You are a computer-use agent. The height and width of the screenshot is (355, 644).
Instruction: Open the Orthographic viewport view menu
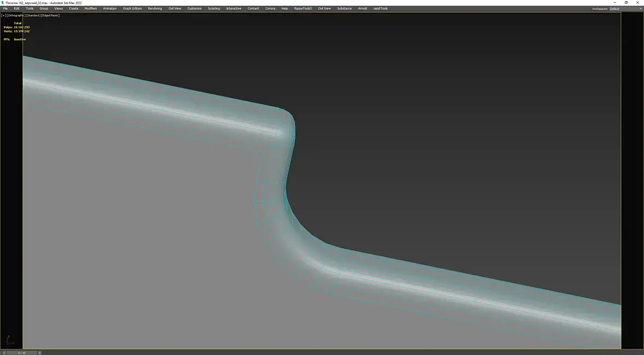pos(16,15)
